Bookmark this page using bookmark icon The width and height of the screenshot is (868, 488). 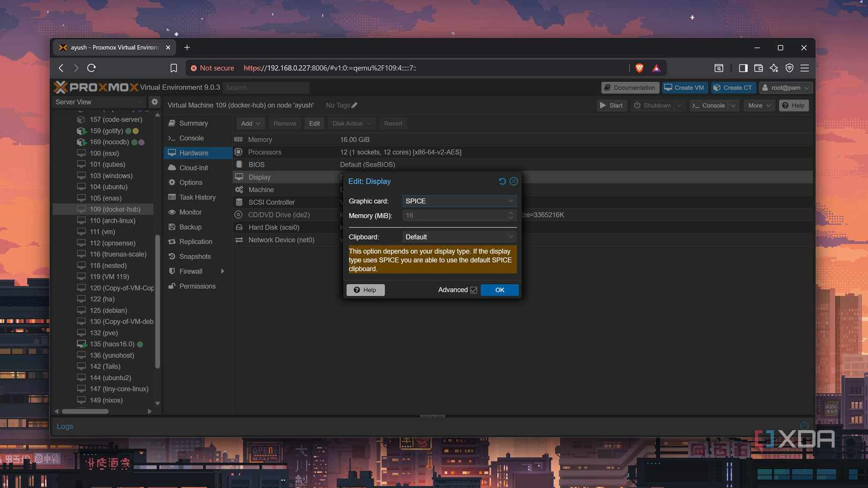click(174, 68)
